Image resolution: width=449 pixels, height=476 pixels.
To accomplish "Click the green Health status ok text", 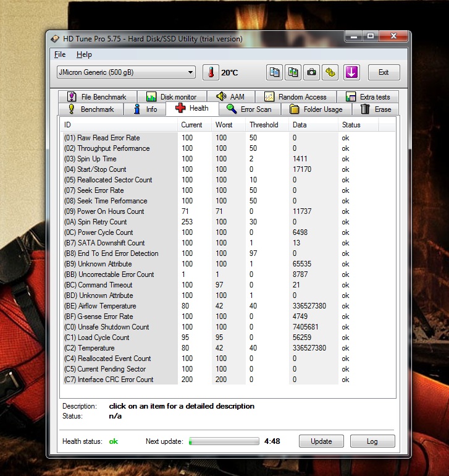I will pyautogui.click(x=114, y=441).
